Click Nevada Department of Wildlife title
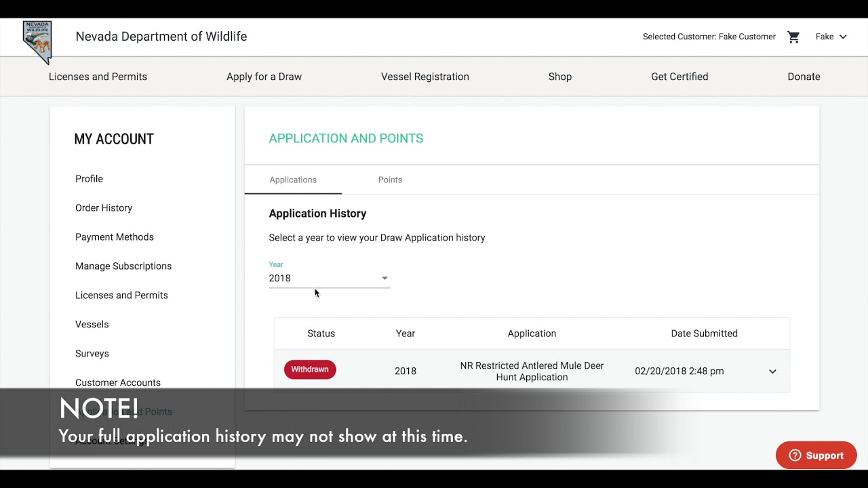868x488 pixels. 161,37
